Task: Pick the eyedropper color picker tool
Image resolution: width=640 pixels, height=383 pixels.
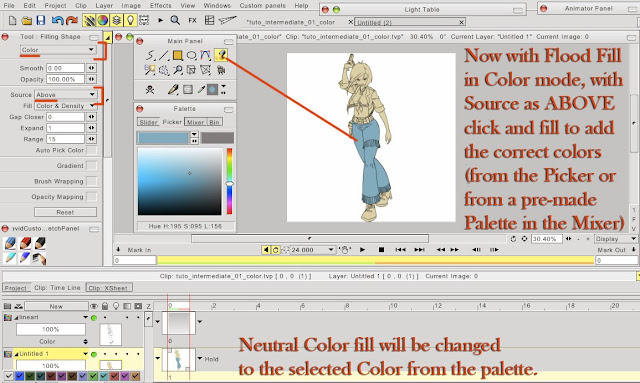Action: point(201,89)
